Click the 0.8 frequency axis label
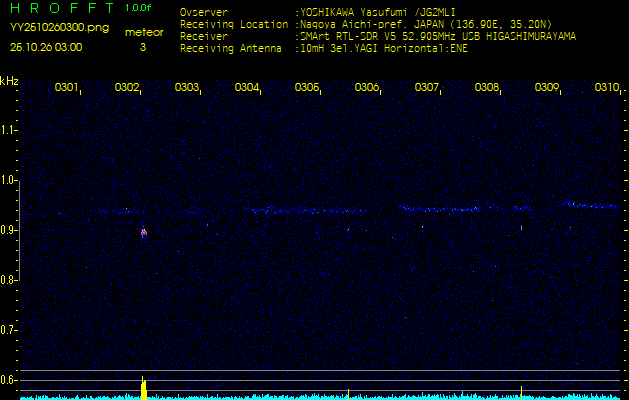The width and height of the screenshot is (629, 400). 9,280
